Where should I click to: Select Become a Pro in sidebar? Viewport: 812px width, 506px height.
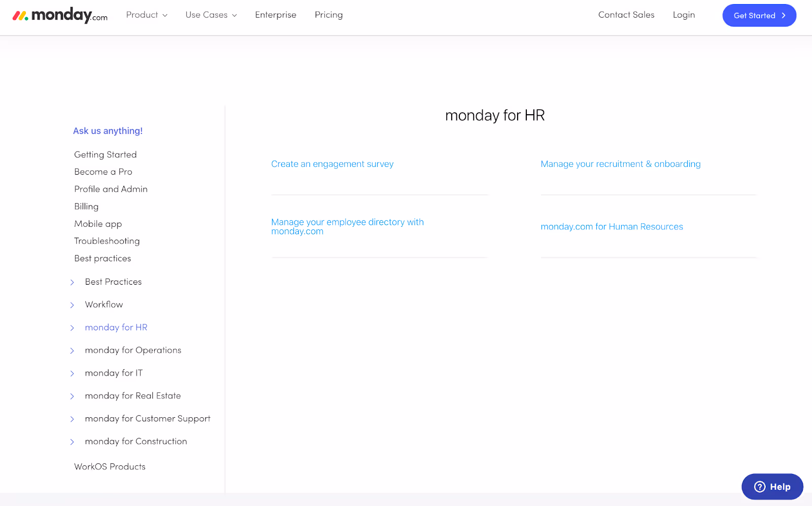tap(103, 172)
